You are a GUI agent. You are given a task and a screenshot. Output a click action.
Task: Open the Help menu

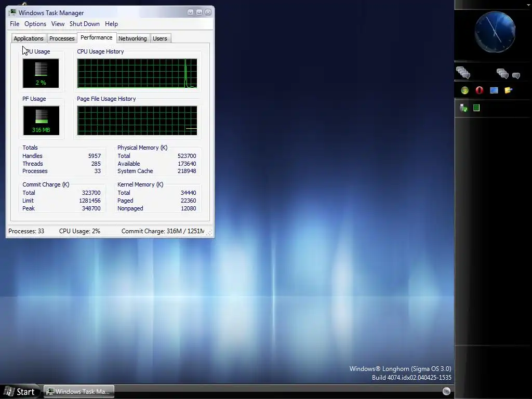tap(111, 24)
